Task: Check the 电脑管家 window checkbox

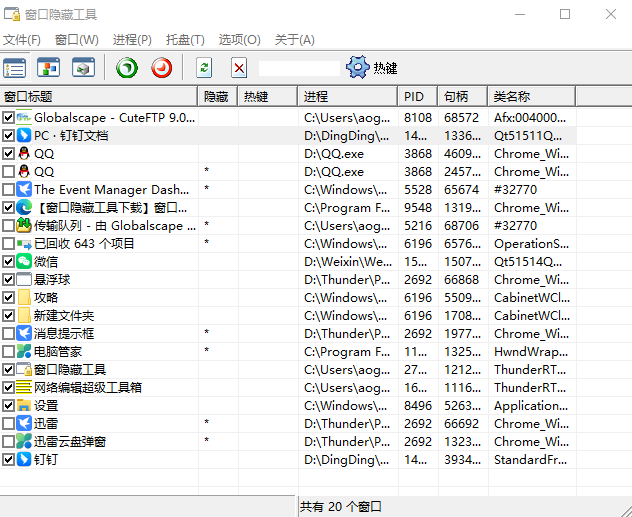Action: pos(9,351)
